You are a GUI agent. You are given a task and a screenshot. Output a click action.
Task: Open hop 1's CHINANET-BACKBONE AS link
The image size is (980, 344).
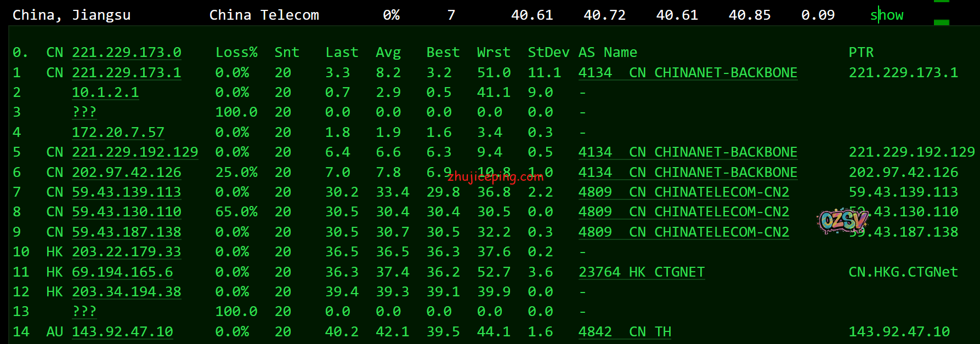pos(688,73)
